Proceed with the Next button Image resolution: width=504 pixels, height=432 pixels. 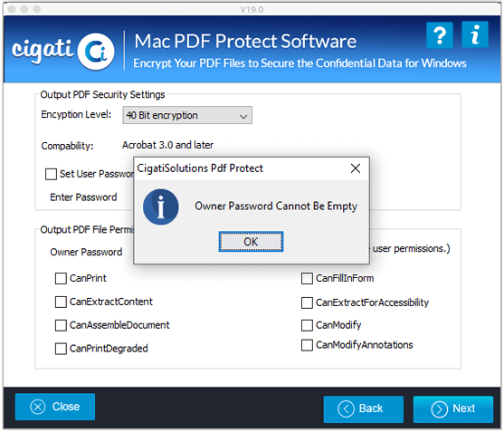click(x=453, y=409)
